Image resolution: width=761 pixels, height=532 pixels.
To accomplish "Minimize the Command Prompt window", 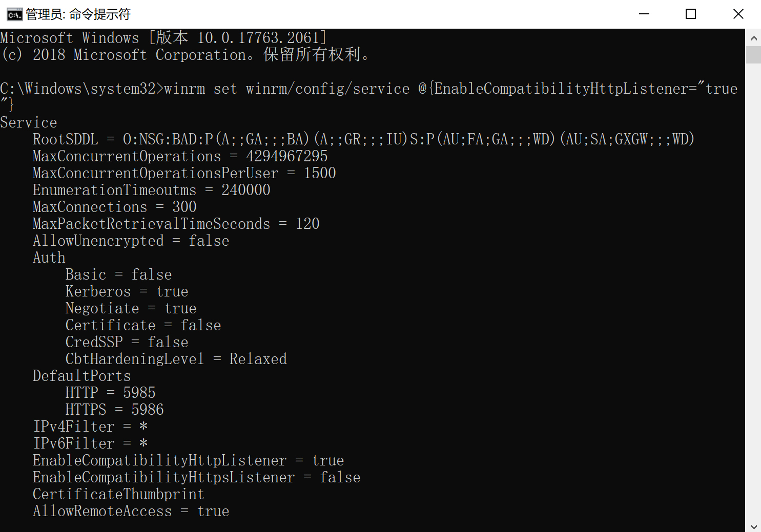I will pos(644,14).
